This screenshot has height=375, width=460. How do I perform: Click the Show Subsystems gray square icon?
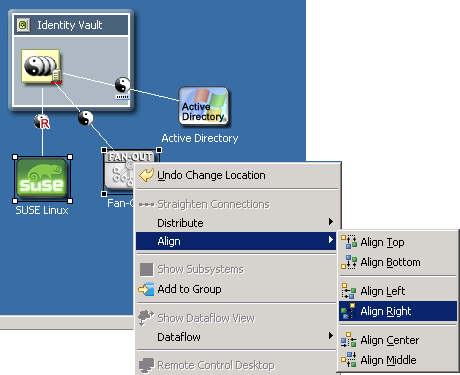coord(146,269)
